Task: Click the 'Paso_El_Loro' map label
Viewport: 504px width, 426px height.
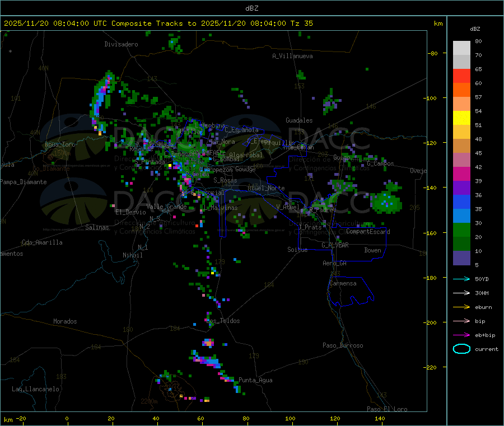Action: (x=388, y=409)
